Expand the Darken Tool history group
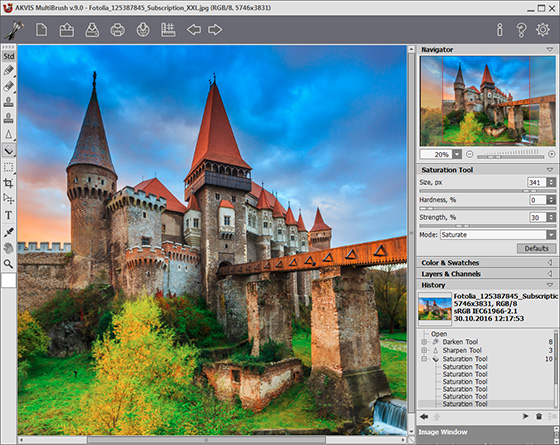Screen dimensions: 560x445 tap(424, 342)
